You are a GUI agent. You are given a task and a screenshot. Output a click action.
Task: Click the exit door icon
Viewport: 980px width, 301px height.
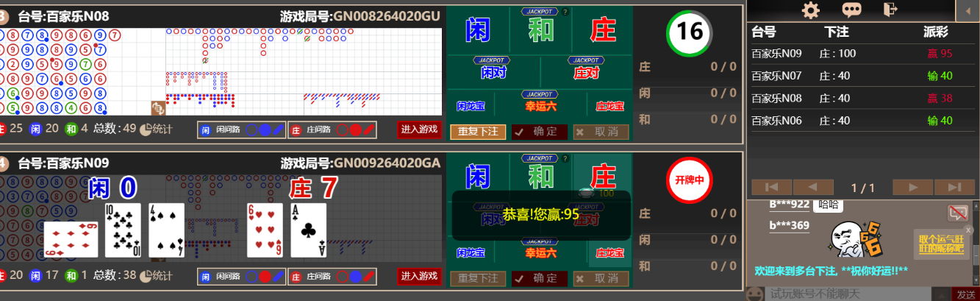click(891, 10)
